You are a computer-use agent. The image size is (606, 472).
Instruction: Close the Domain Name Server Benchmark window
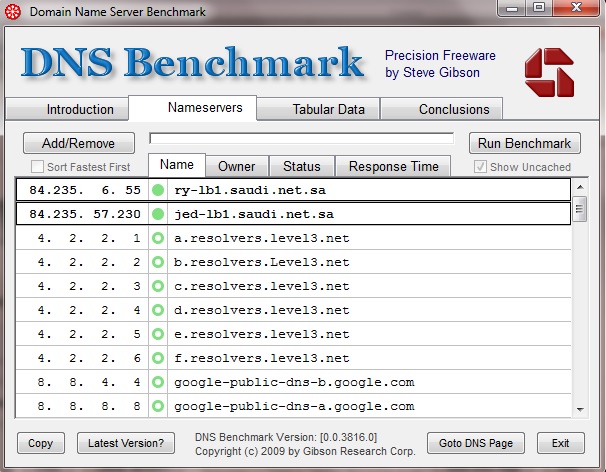pyautogui.click(x=576, y=8)
